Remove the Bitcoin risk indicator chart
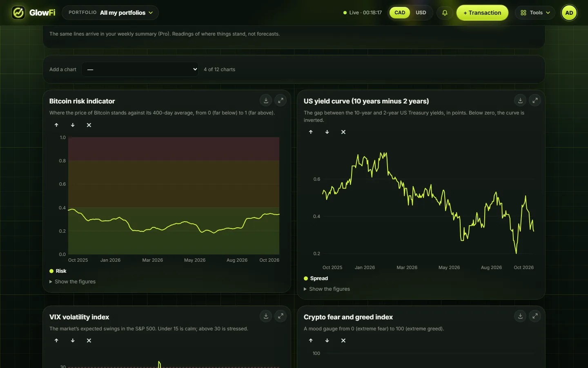The image size is (588, 368). tap(89, 125)
